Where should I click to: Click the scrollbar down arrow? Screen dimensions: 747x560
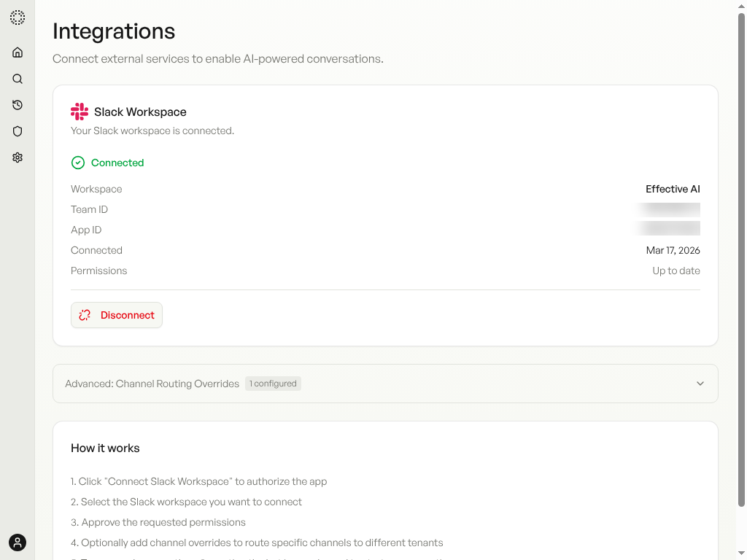(741, 553)
